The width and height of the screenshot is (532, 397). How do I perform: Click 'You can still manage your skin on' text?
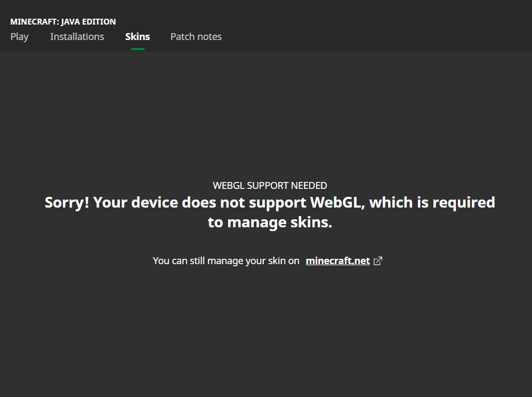click(x=226, y=261)
